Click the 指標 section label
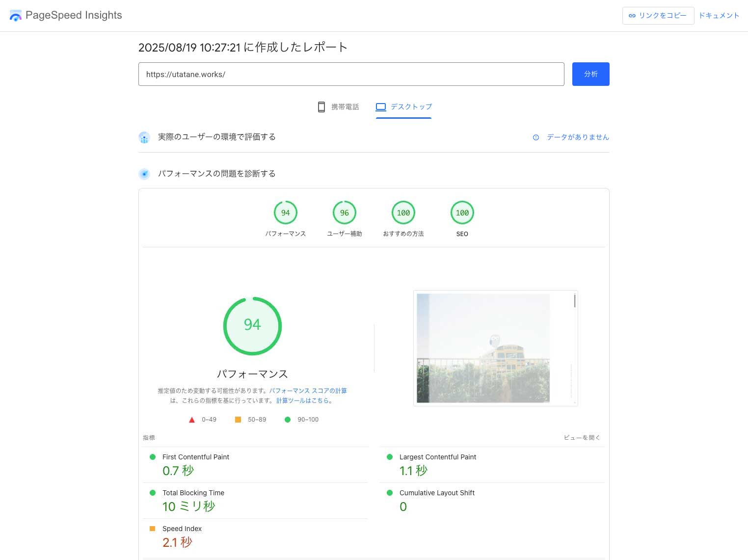 149,437
